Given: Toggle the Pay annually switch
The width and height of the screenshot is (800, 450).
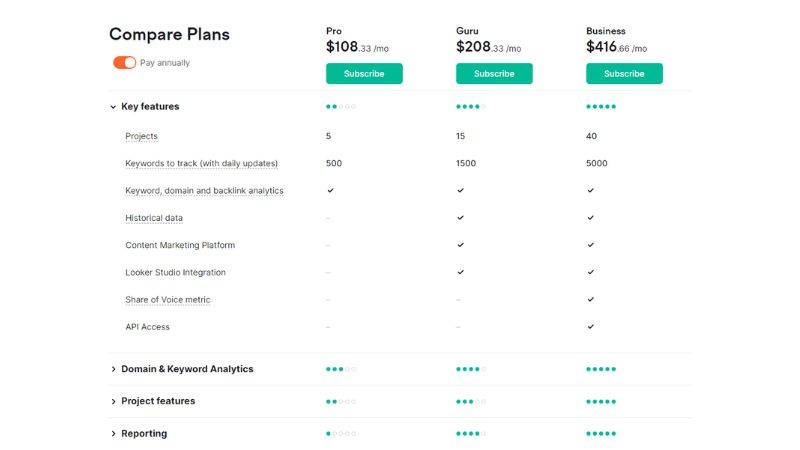Looking at the screenshot, I should (x=124, y=62).
